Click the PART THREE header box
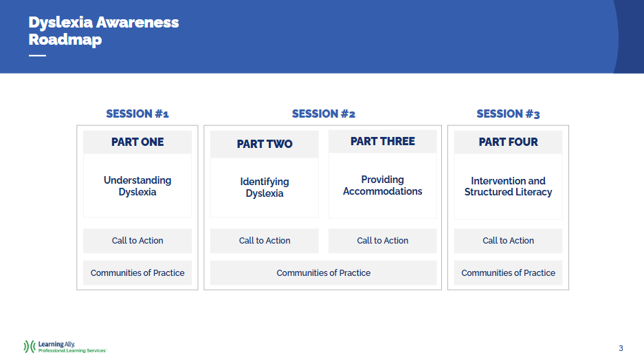 tap(382, 142)
